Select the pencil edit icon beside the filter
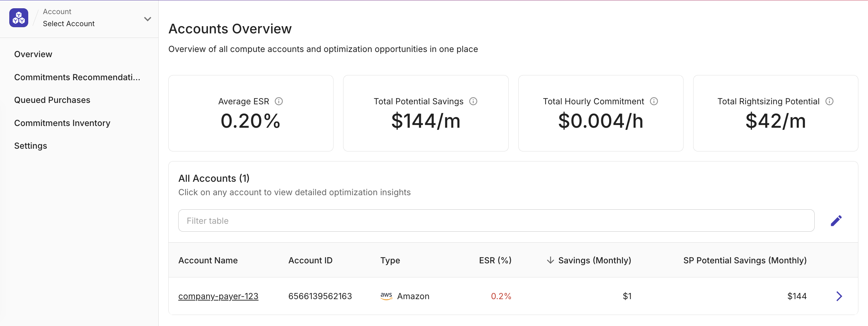 coord(836,220)
